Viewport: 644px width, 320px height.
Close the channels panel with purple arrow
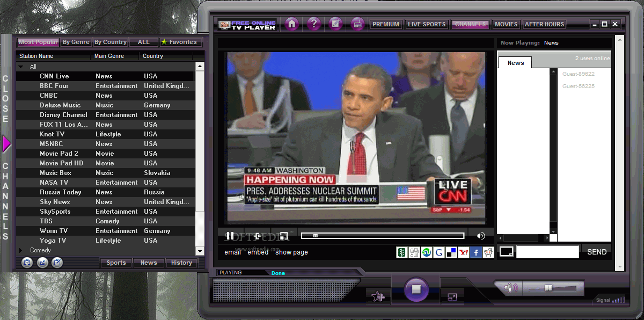pos(6,144)
